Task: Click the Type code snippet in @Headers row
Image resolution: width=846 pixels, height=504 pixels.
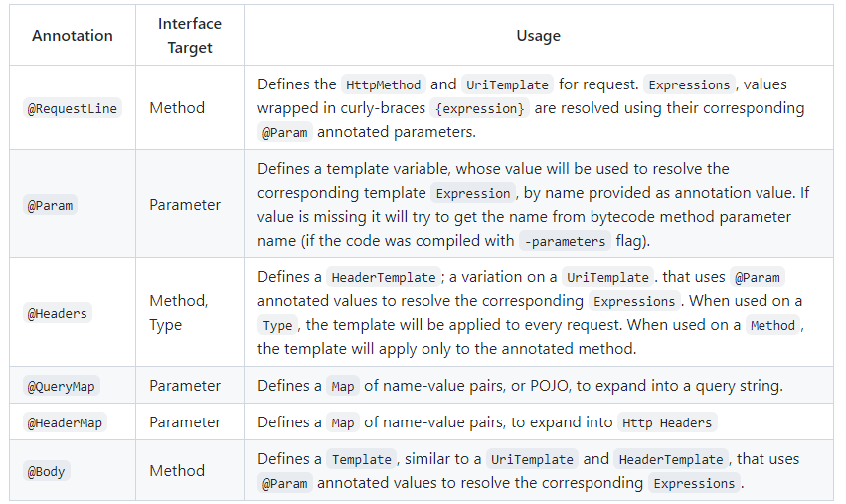Action: tap(277, 325)
